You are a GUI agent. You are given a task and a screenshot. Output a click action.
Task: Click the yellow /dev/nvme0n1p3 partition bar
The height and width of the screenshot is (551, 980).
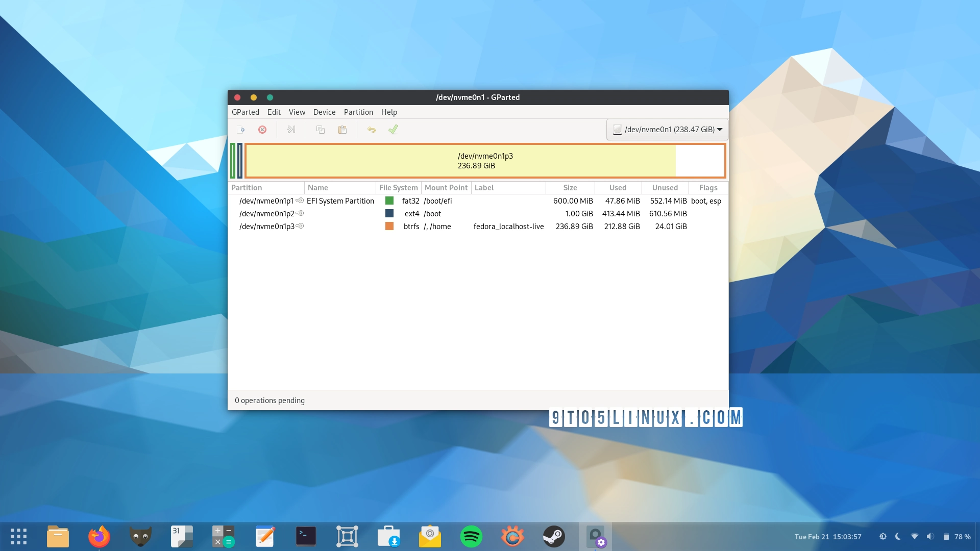tap(459, 161)
